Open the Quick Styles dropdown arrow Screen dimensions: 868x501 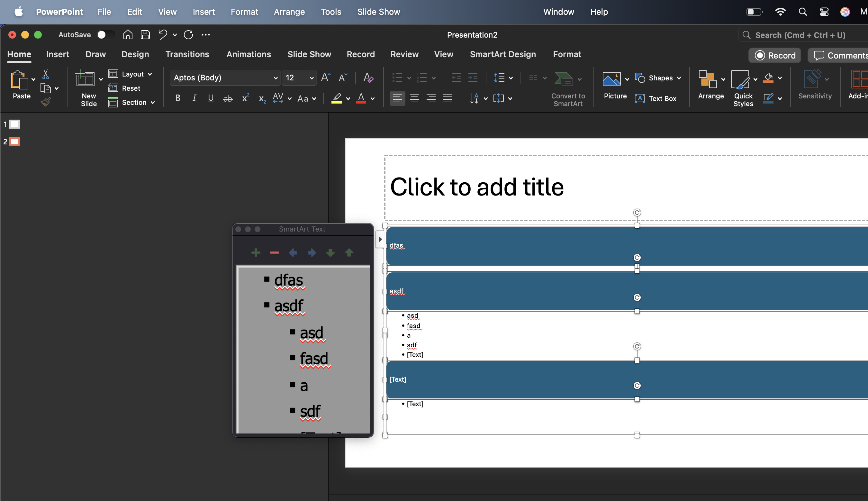point(755,79)
